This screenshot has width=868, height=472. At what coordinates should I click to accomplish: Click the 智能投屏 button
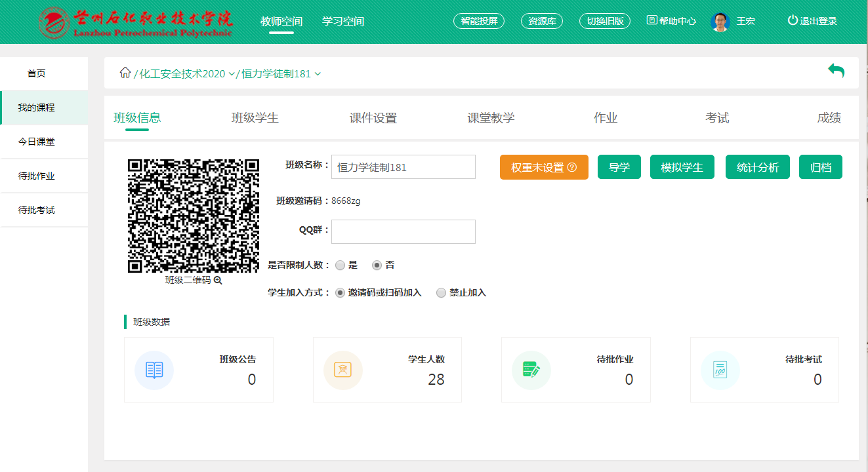point(479,21)
